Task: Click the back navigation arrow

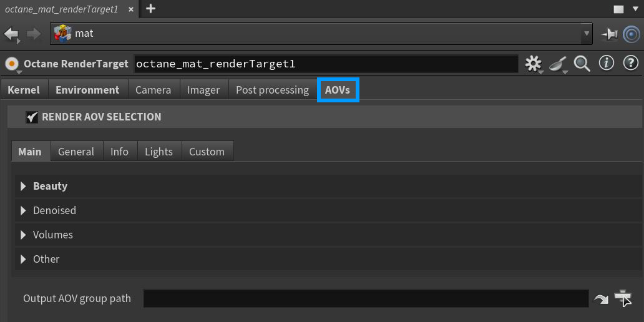Action: tap(11, 34)
